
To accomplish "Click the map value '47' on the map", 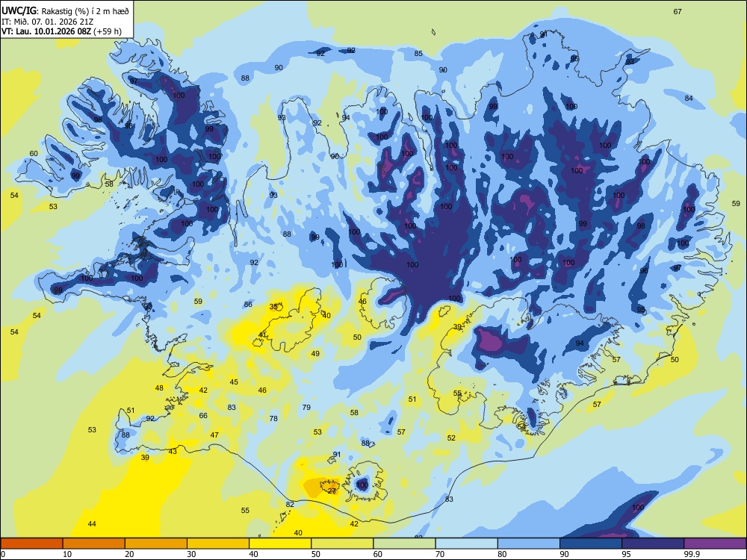I will click(215, 435).
